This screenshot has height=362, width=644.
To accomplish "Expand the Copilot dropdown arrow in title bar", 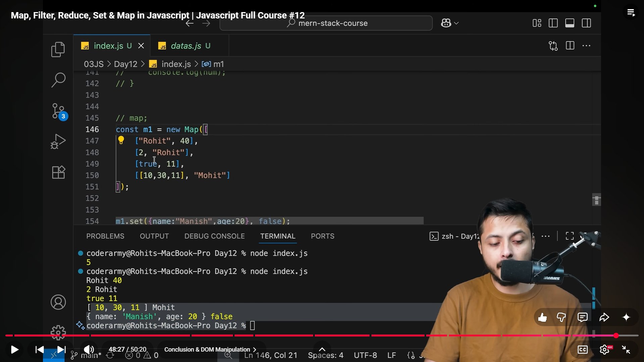I will 456,23.
